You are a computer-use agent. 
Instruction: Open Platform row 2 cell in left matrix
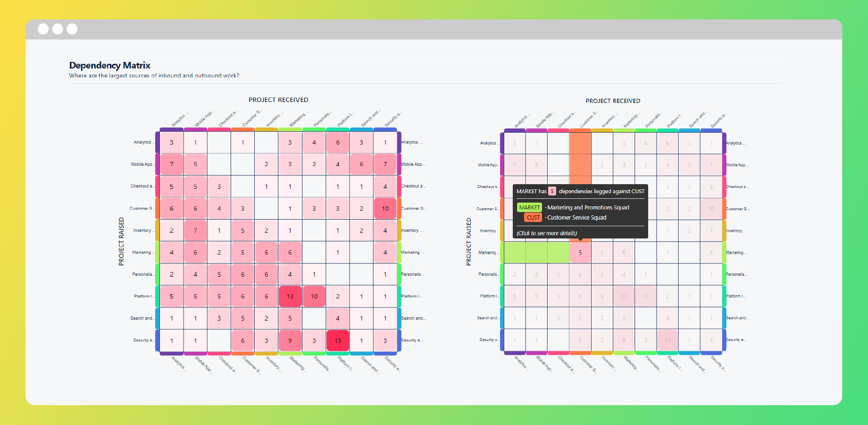[338, 297]
